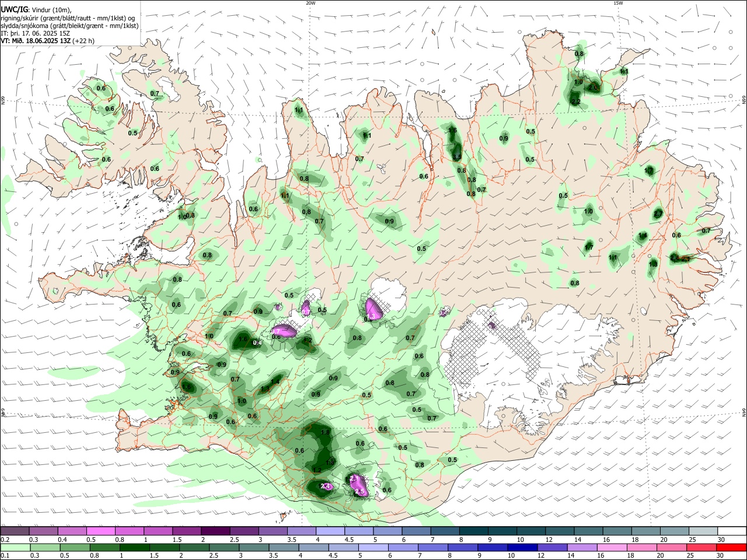Click the darkest purple swatch between 2 and 2.5

click(215, 531)
